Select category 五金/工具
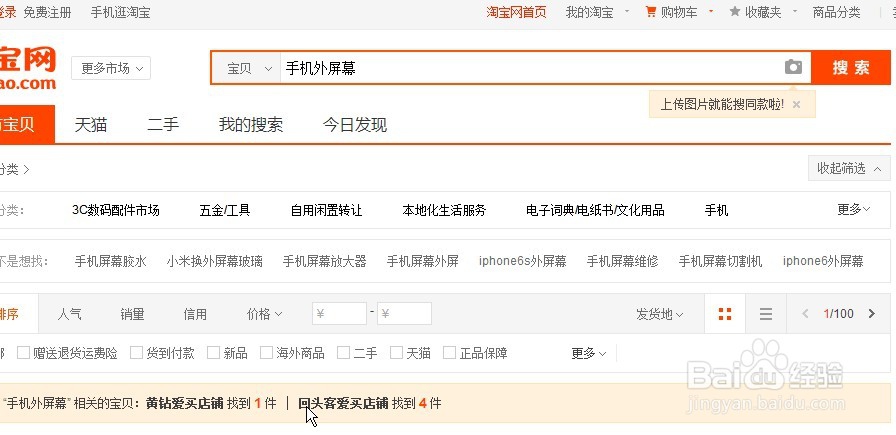Screen dimensions: 896x435 tap(225, 210)
